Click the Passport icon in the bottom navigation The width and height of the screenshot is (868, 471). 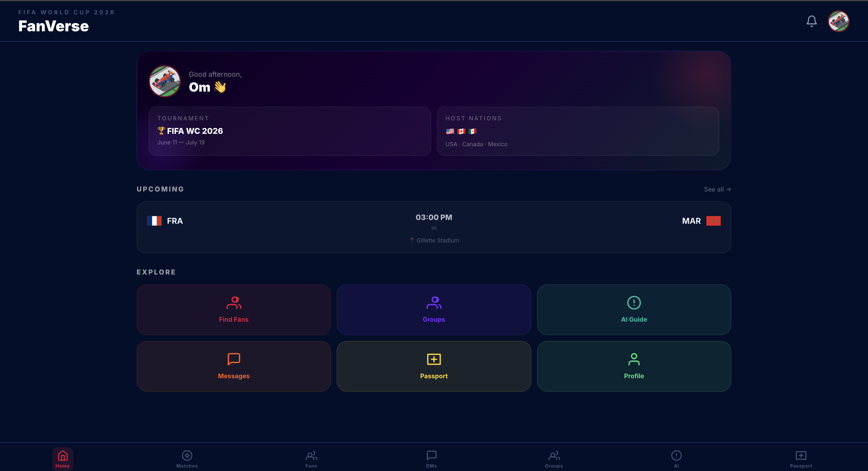tap(801, 455)
